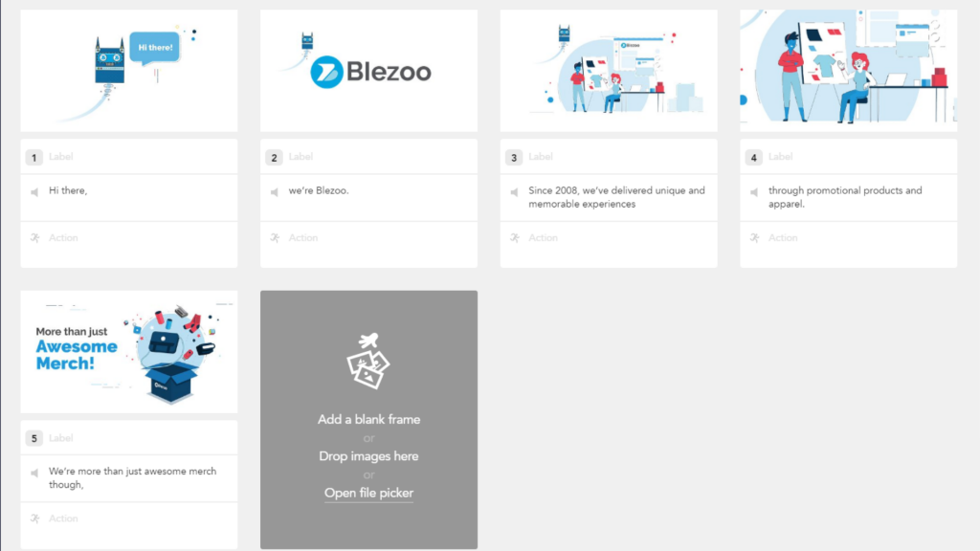Click the sound icon in frame 4
The height and width of the screenshot is (551, 980).
coord(754,191)
